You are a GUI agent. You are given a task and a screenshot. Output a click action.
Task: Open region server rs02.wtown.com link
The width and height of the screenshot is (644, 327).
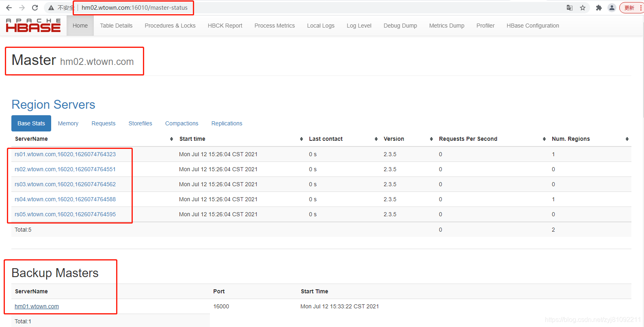(x=65, y=169)
